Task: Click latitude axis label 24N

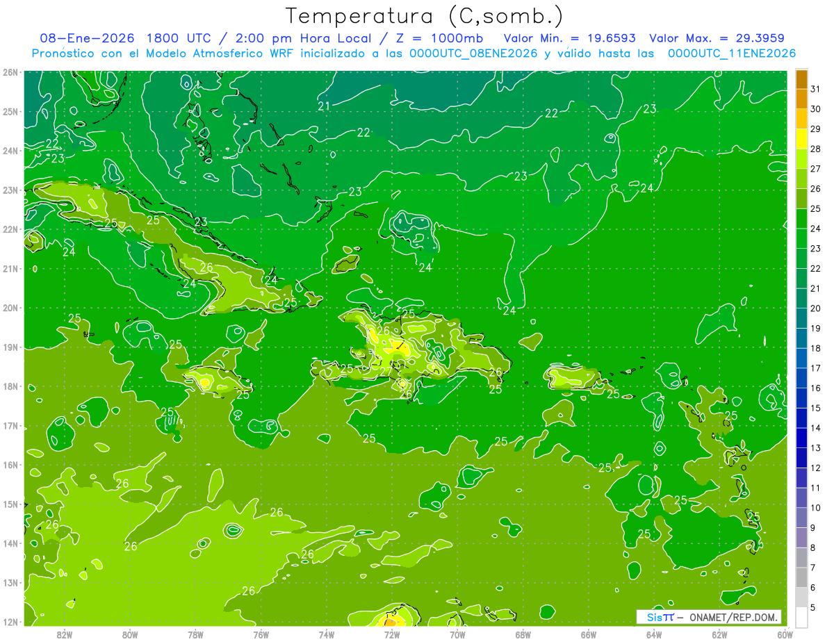Action: (x=10, y=151)
